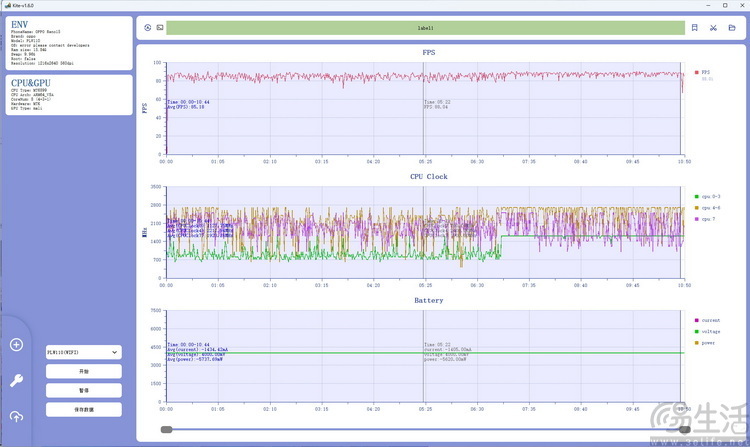Image resolution: width=750 pixels, height=447 pixels.
Task: Click the green label1 bar
Action: click(x=425, y=28)
